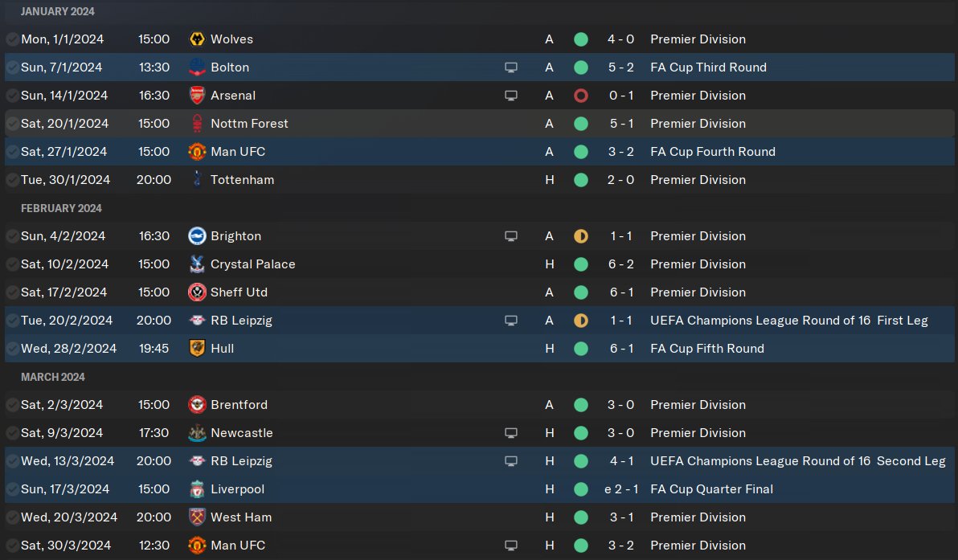Click the West Ham badge

pyautogui.click(x=197, y=517)
